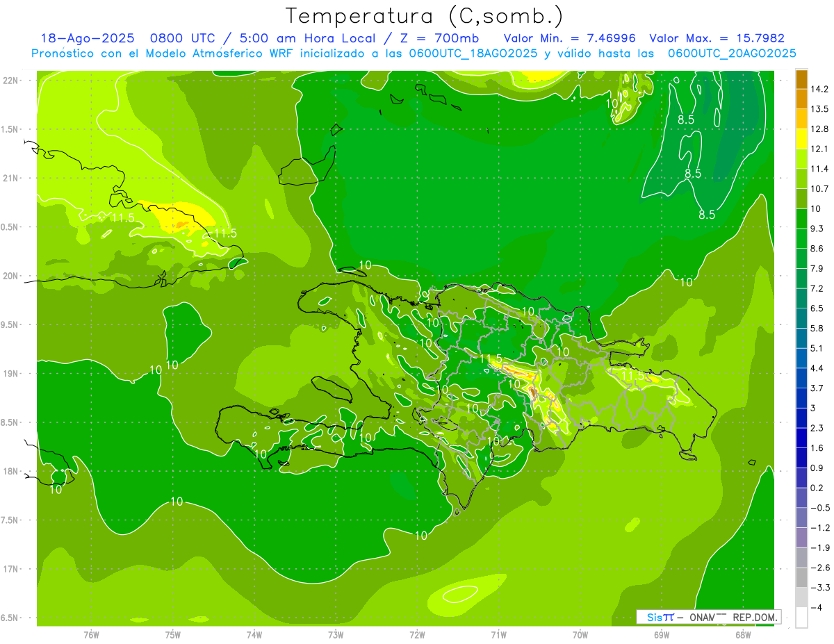This screenshot has width=834, height=644.
Task: Click the '8.5' contour label near 21N in the northeast
Action: pos(693,174)
